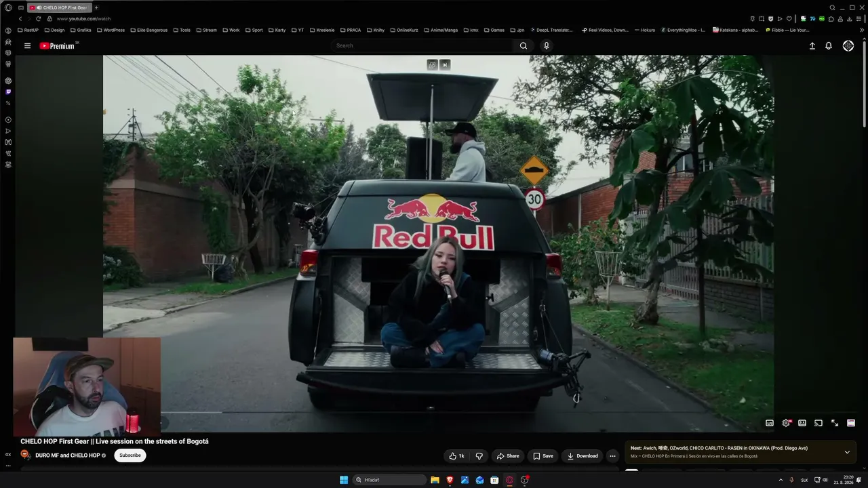Open the Windows Start menu
The image size is (868, 488).
tap(344, 480)
